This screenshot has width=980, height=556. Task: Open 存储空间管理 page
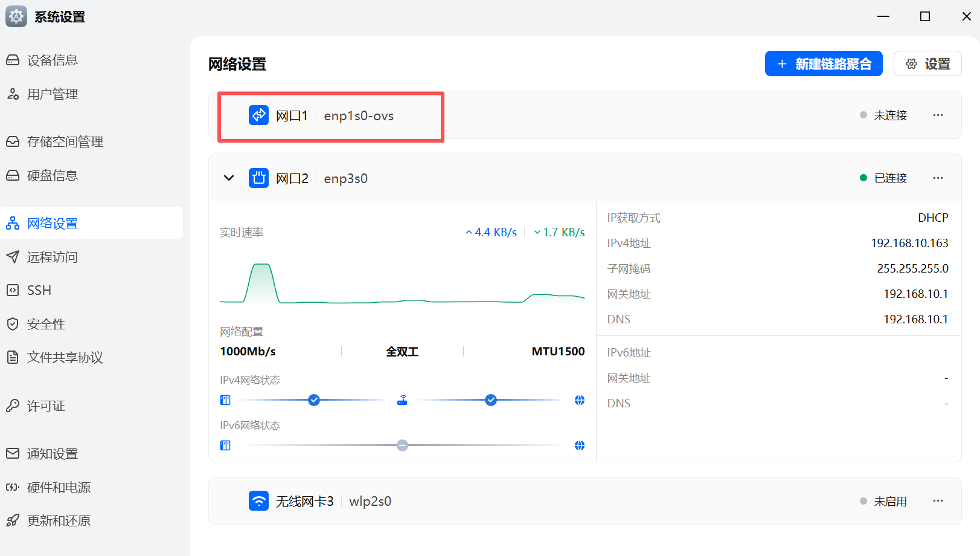[x=91, y=141]
